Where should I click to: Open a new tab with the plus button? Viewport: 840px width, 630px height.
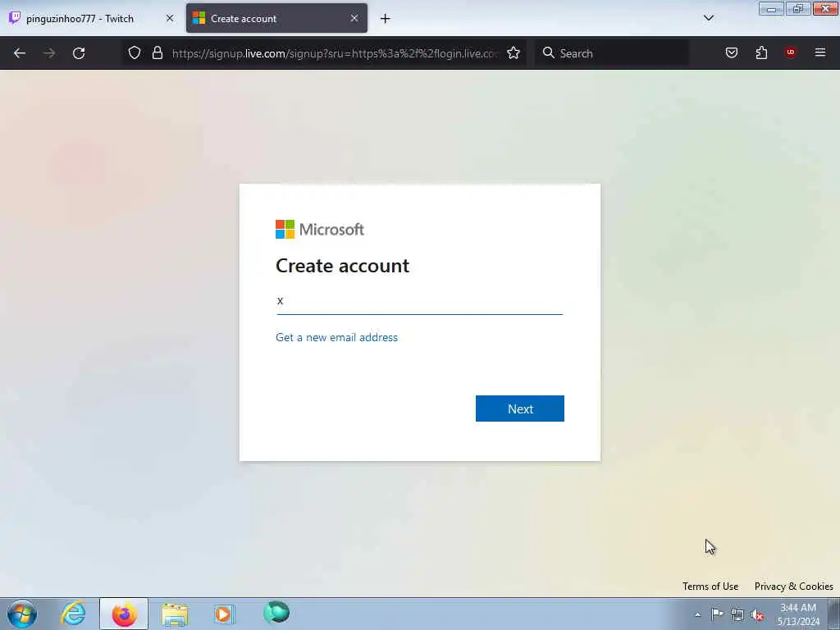pyautogui.click(x=386, y=19)
